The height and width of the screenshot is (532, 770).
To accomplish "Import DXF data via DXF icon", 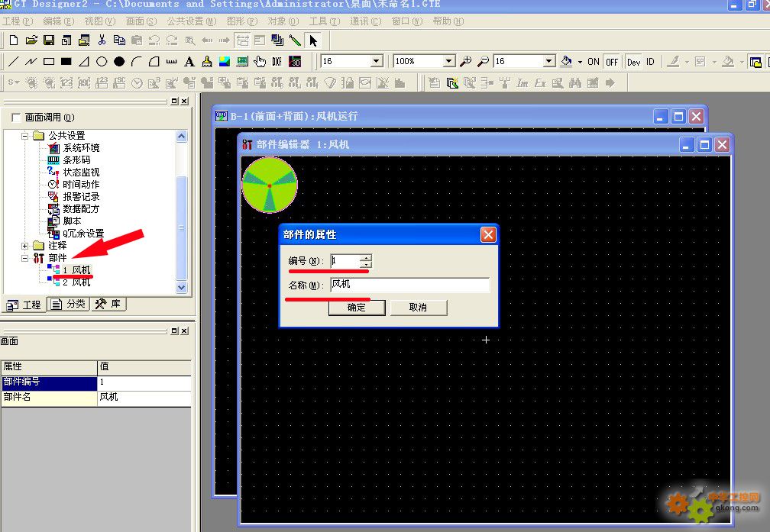I will pyautogui.click(x=277, y=62).
